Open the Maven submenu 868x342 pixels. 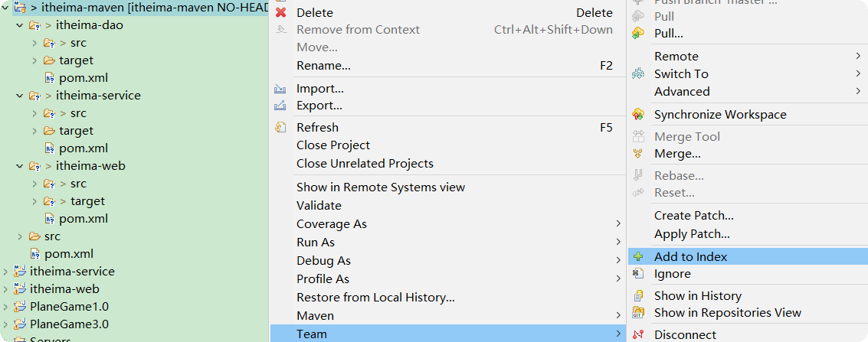tap(315, 315)
